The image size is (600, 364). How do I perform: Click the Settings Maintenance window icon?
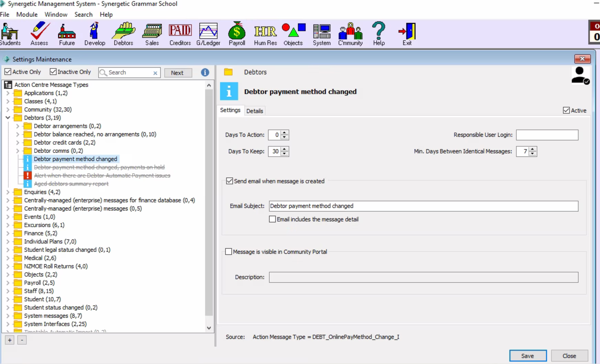(x=7, y=59)
